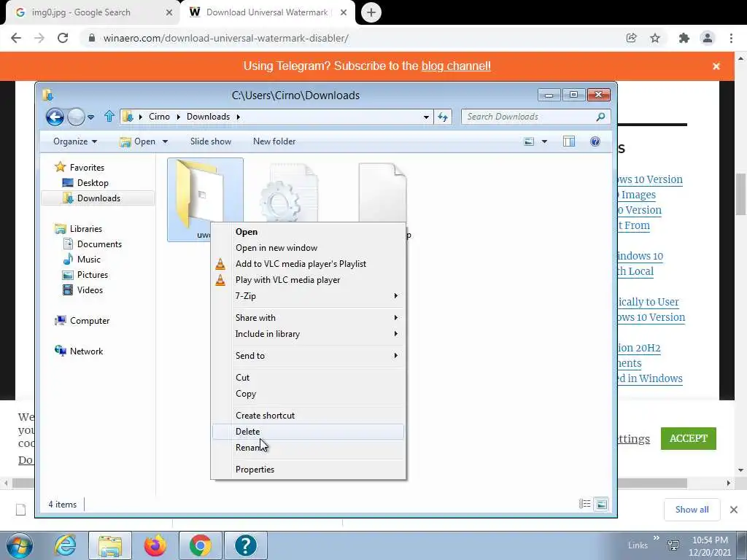Click the Open toolbar button
This screenshot has height=560, width=747.
[138, 141]
